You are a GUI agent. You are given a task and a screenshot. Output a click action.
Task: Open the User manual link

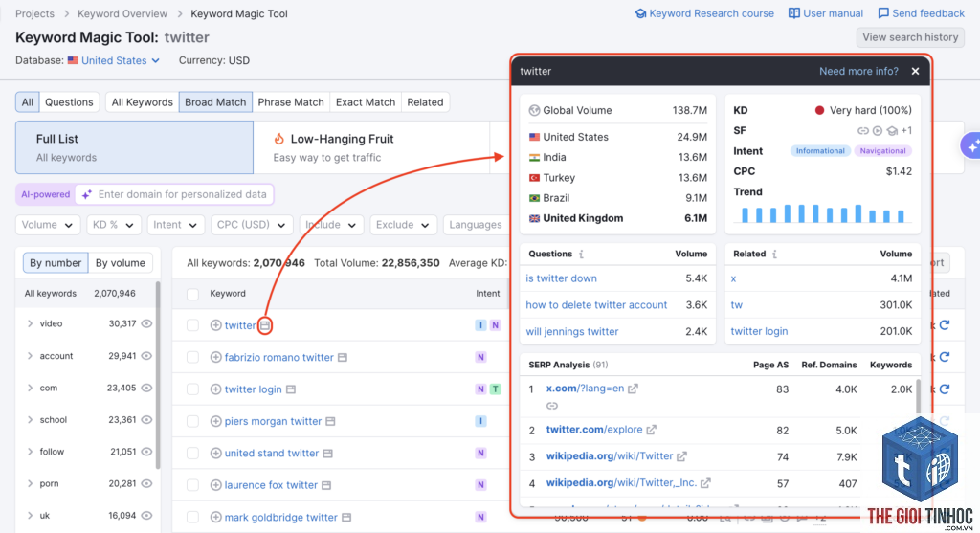pyautogui.click(x=826, y=13)
